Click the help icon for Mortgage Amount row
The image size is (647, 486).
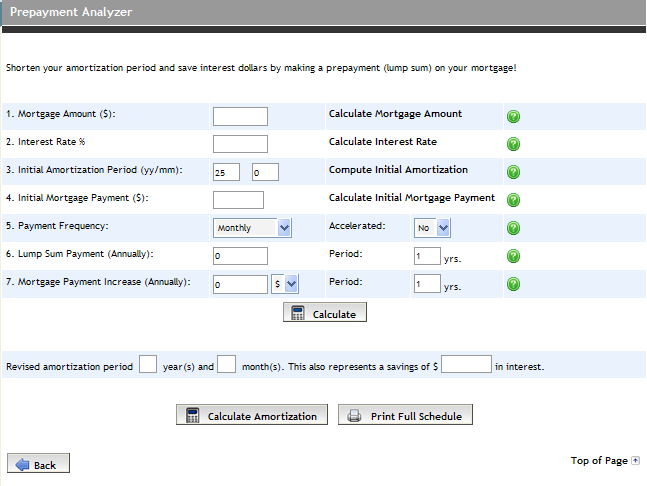coord(513,116)
